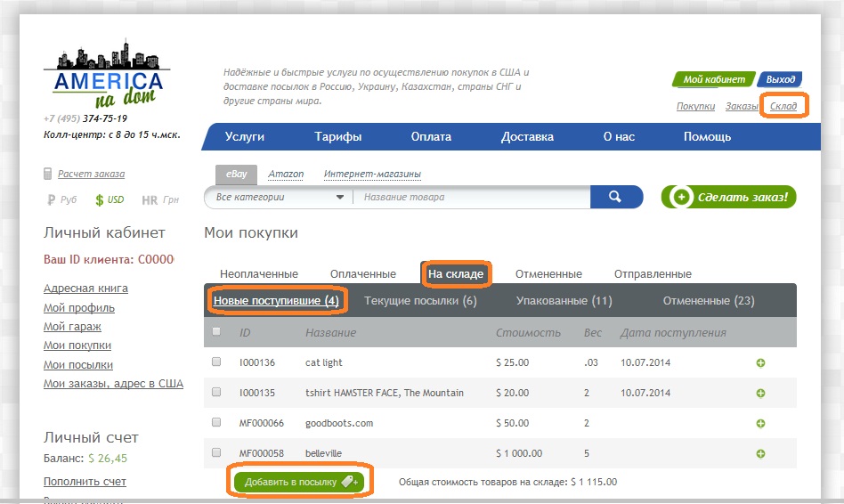Open the Услуги navigation menu
This screenshot has height=504, width=844.
point(245,137)
